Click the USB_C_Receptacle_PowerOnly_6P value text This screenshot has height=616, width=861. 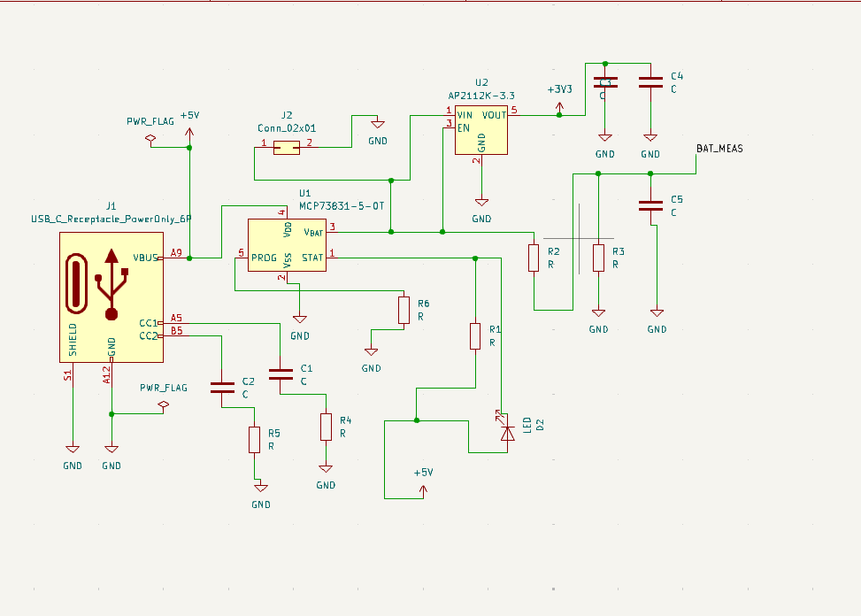[x=111, y=219]
